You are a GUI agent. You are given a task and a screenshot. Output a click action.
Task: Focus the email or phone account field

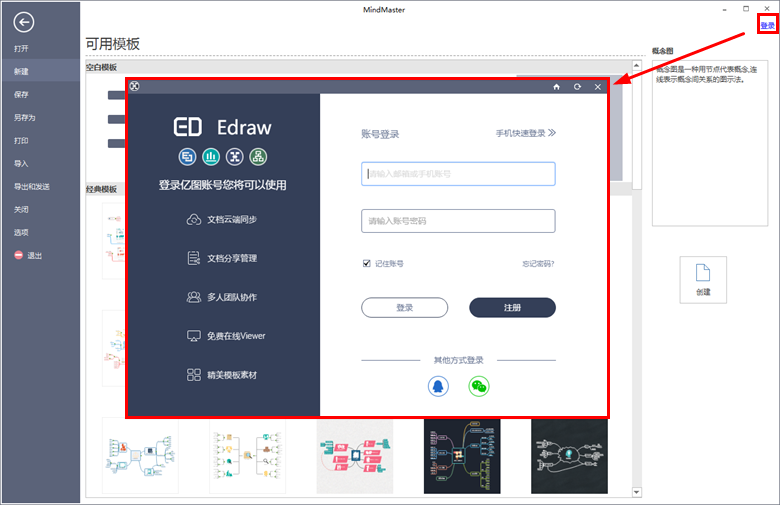(x=458, y=174)
